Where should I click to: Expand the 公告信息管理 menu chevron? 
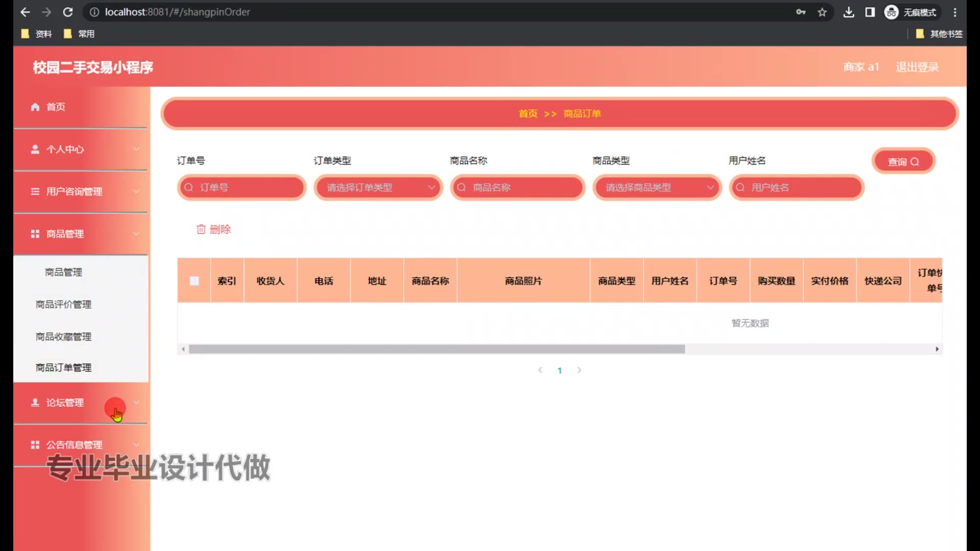tap(136, 444)
